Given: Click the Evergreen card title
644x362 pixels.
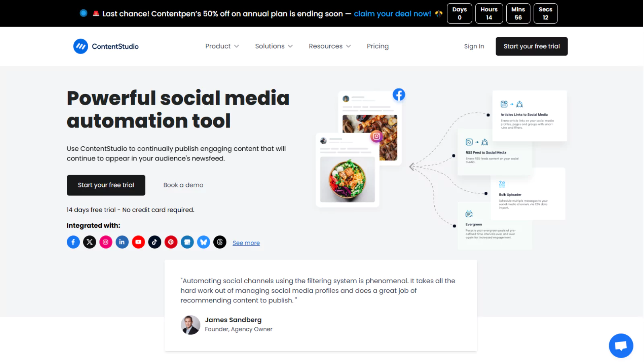Looking at the screenshot, I should [x=474, y=224].
